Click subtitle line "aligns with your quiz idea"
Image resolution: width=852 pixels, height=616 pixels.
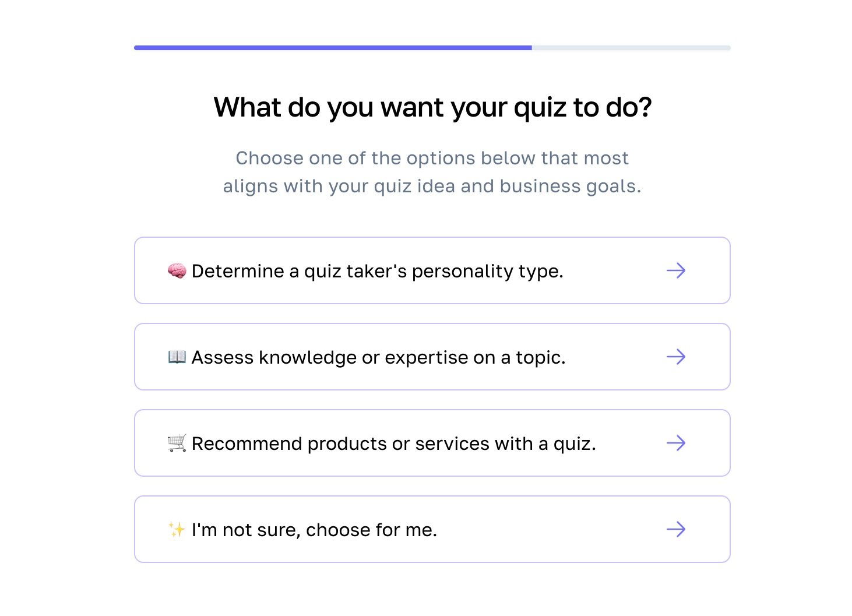tap(432, 186)
